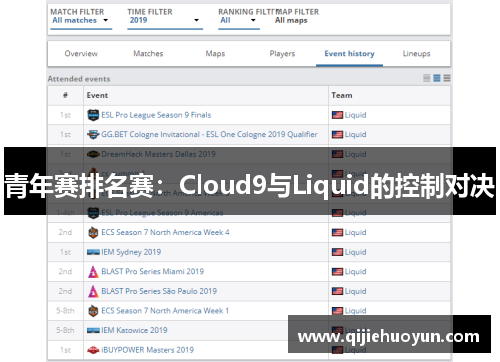
Task: Click the GG.BET Cologne Invitational event logo
Action: click(x=93, y=135)
